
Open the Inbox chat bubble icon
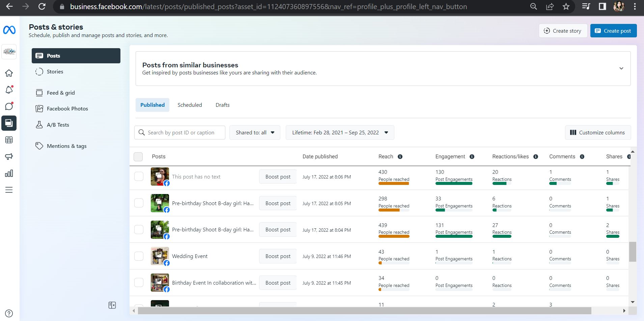click(9, 106)
